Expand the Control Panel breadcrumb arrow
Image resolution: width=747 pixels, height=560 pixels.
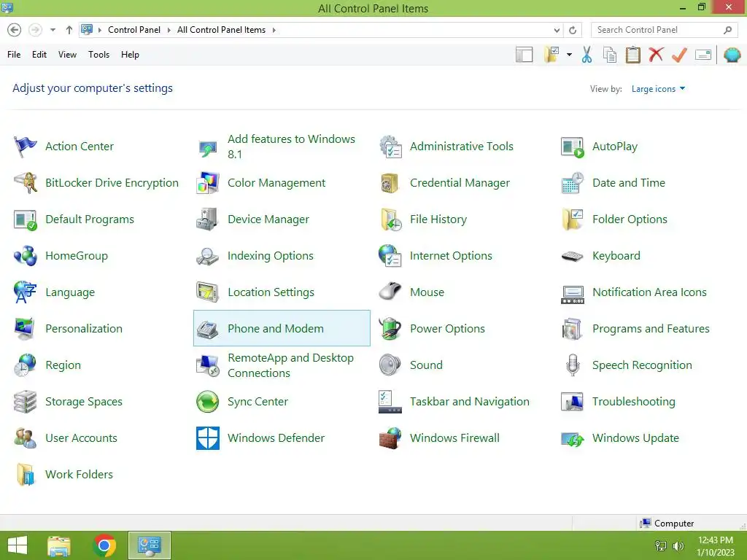[169, 30]
